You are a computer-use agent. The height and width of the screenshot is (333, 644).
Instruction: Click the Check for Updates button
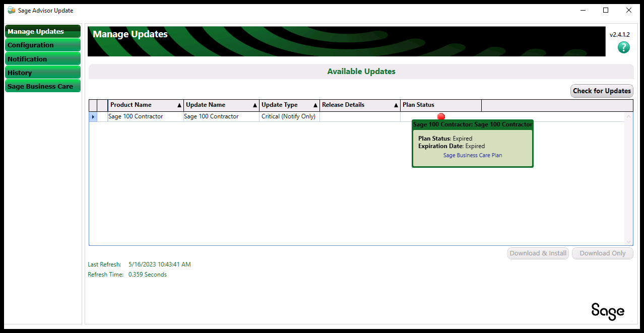602,91
